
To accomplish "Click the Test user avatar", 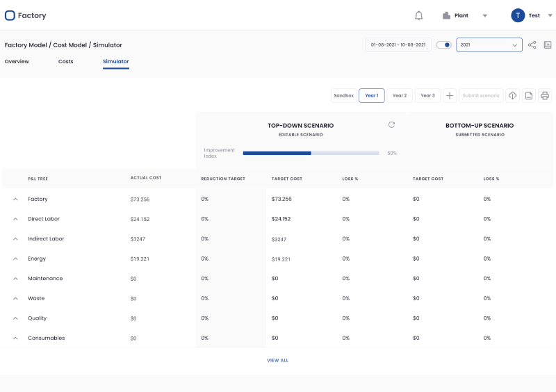I will (x=518, y=15).
